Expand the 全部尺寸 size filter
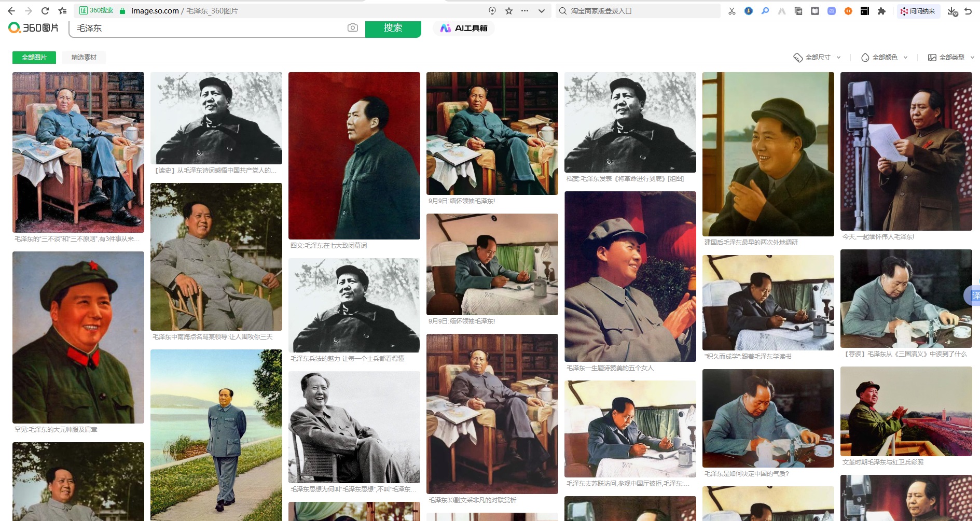980x521 pixels. click(x=817, y=58)
